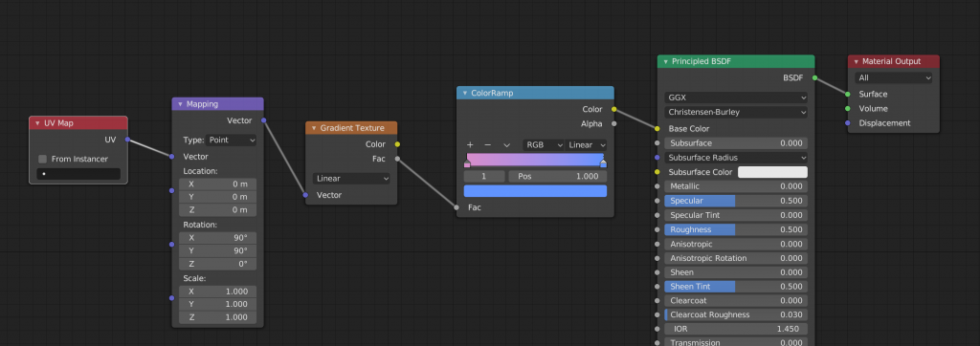Image resolution: width=980 pixels, height=346 pixels.
Task: Open the Gradient Texture Linear dropdown
Action: pyautogui.click(x=351, y=179)
